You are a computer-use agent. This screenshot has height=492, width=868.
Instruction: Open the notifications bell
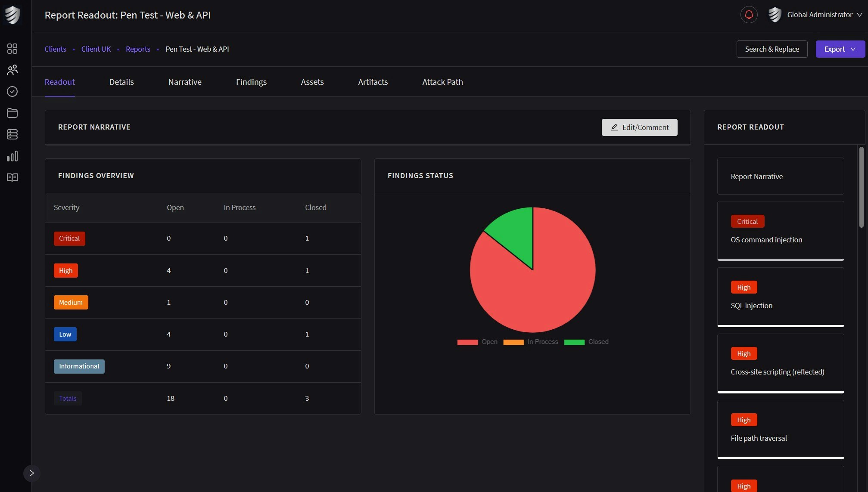(x=749, y=15)
